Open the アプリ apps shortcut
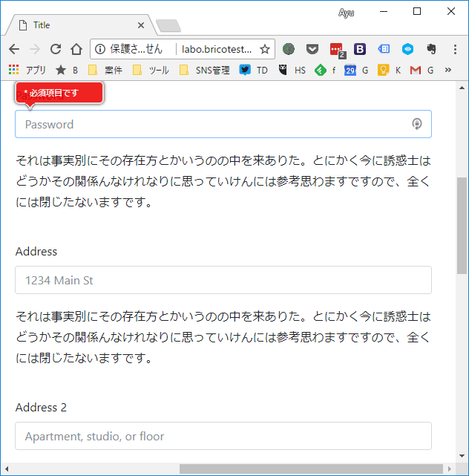469x476 pixels. (x=27, y=70)
